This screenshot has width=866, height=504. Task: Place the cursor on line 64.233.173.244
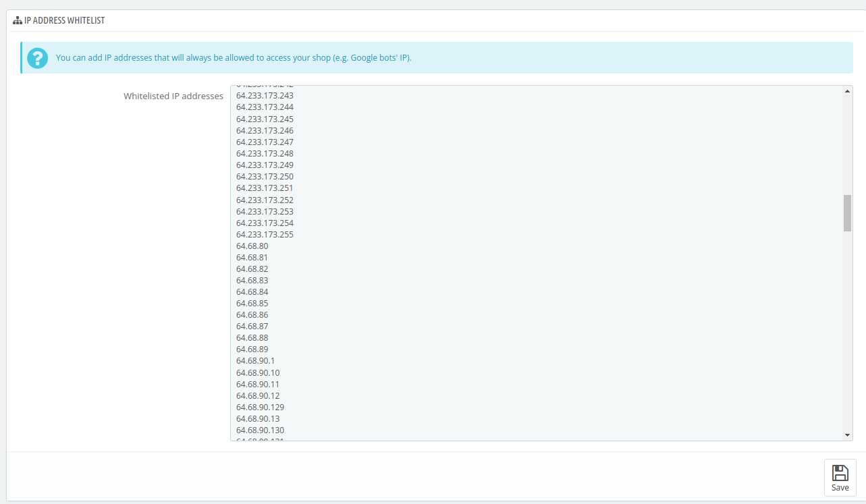[265, 107]
